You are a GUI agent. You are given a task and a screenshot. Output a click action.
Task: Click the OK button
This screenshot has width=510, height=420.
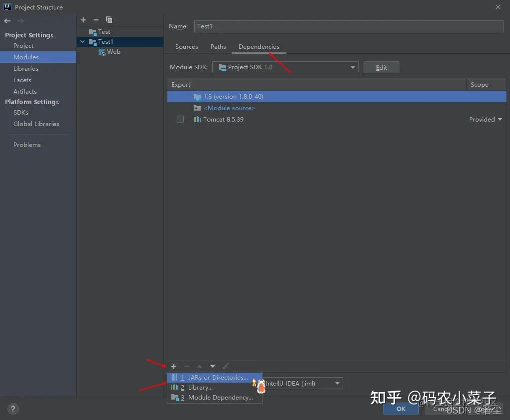coord(401,409)
